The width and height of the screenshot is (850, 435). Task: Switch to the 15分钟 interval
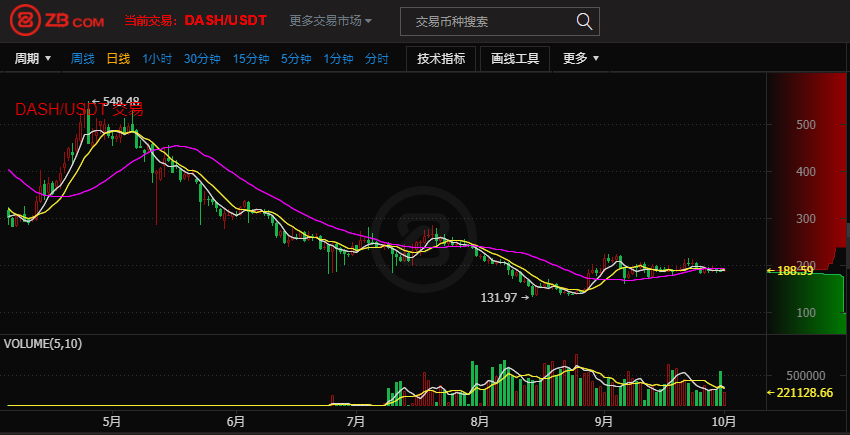[251, 59]
